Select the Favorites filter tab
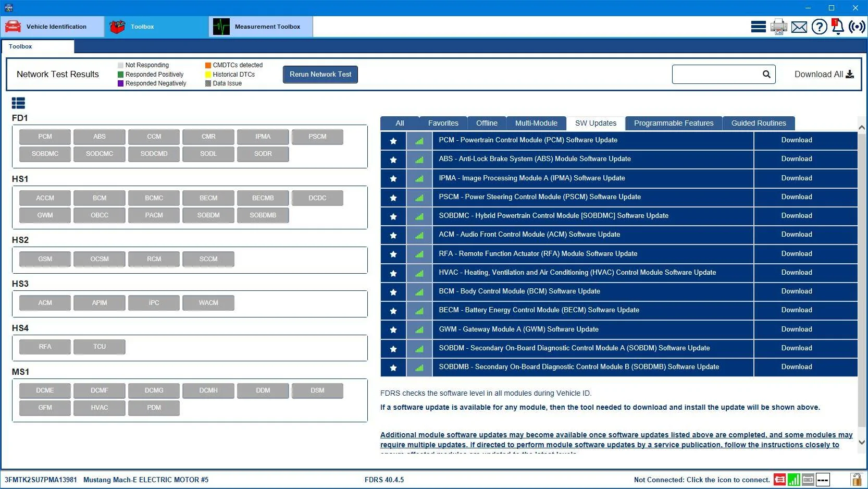 (x=443, y=123)
